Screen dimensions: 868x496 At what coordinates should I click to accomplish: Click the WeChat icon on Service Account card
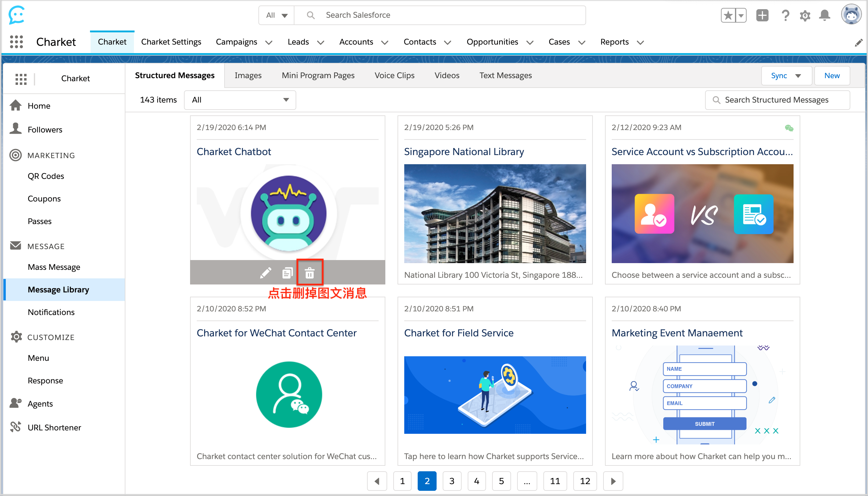pyautogui.click(x=789, y=128)
